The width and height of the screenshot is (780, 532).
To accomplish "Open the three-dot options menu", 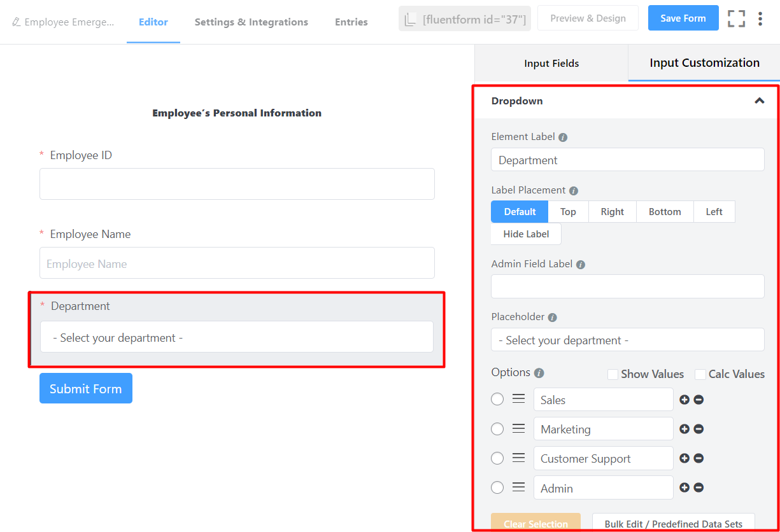I will (761, 18).
